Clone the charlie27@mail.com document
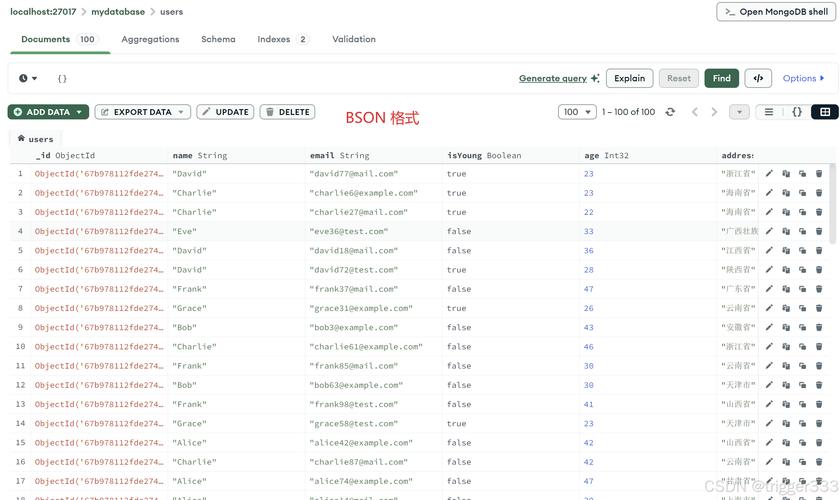Viewport: 840px width, 500px height. 802,212
